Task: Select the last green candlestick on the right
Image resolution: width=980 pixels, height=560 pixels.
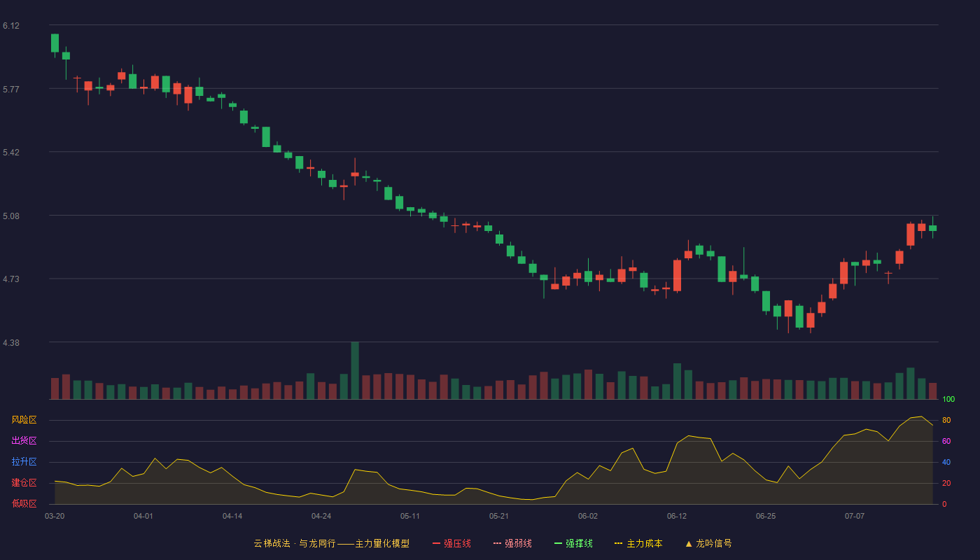Action: point(932,227)
